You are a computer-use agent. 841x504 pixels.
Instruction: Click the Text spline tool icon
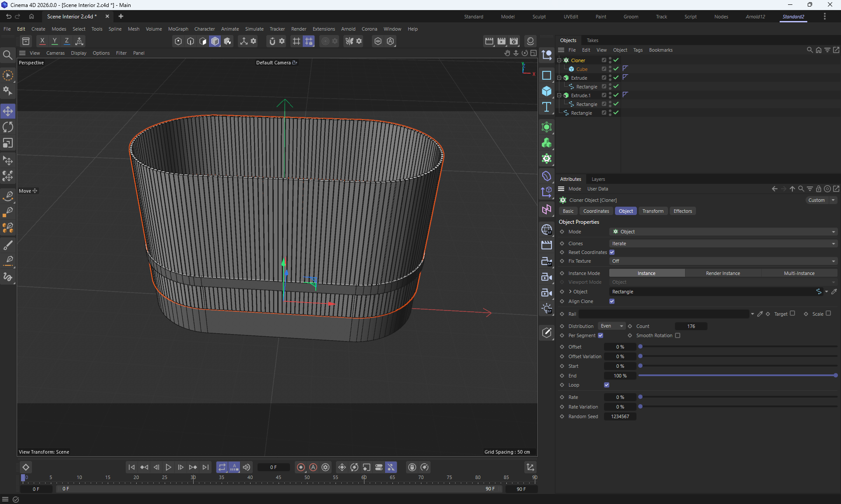tap(547, 107)
